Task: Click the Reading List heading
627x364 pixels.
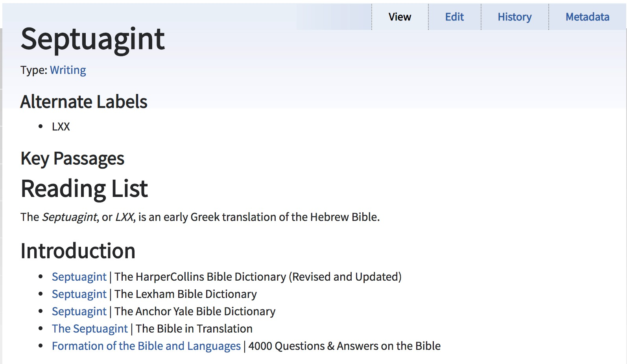Action: 84,189
